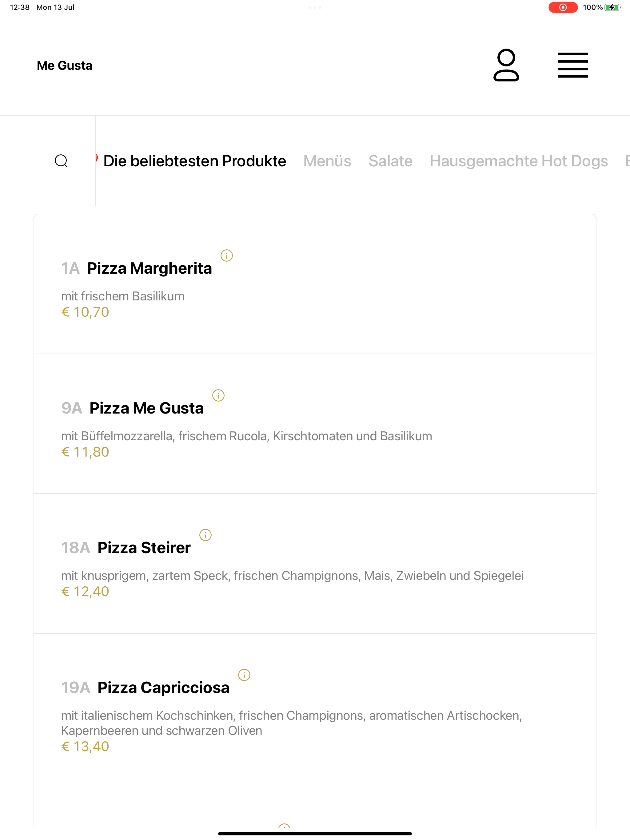Tap the battery status icon
Viewport: 630px width, 840px height.
coord(612,7)
